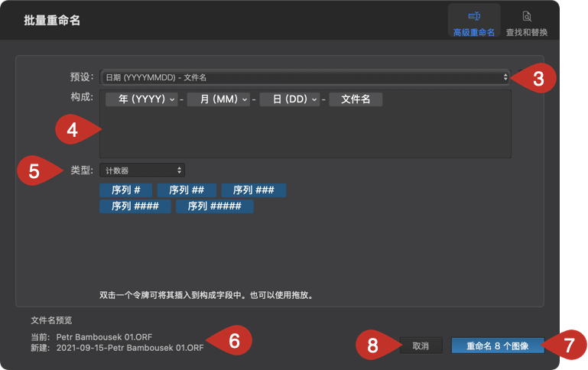Image resolution: width=588 pixels, height=370 pixels.
Task: Open the 类型 计数器 dropdown
Action: tap(142, 170)
